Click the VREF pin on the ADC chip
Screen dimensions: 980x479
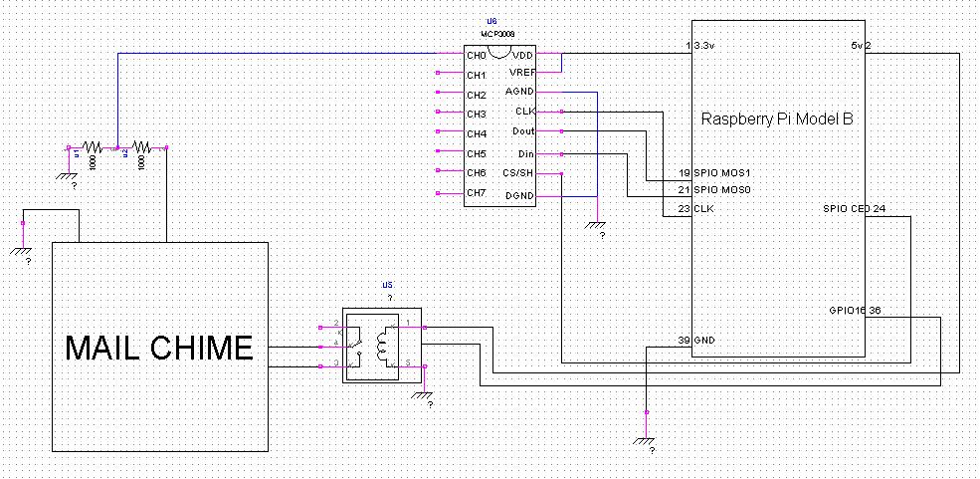pyautogui.click(x=522, y=73)
